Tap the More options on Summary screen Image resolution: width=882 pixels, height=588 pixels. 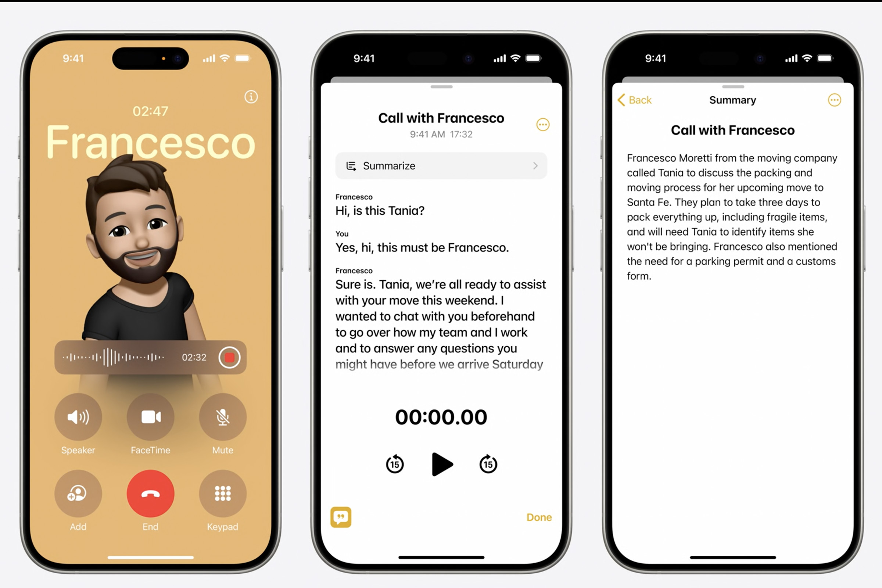(834, 100)
